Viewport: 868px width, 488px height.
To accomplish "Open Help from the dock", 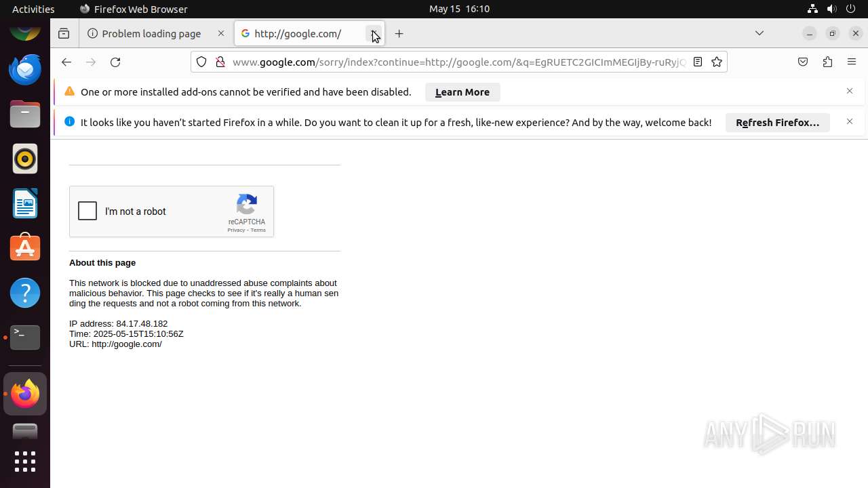I will 25,293.
